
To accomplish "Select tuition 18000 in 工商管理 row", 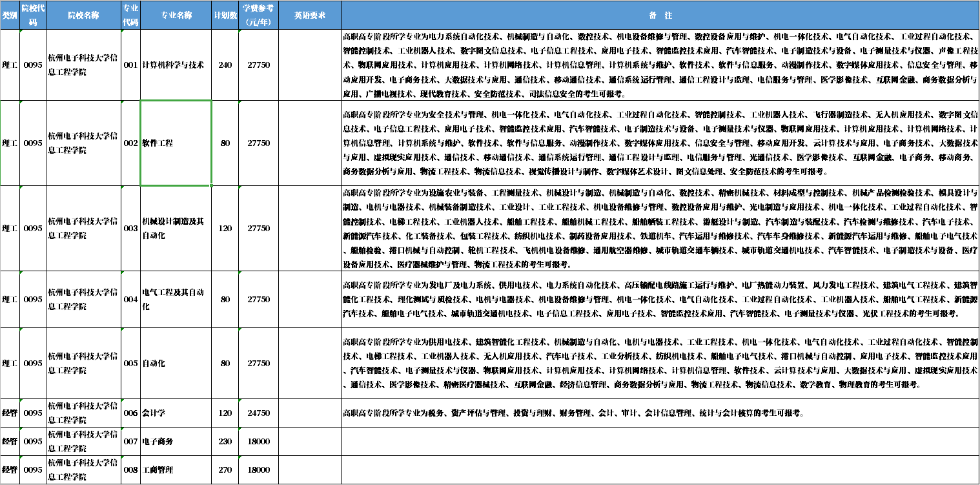I will (x=258, y=470).
